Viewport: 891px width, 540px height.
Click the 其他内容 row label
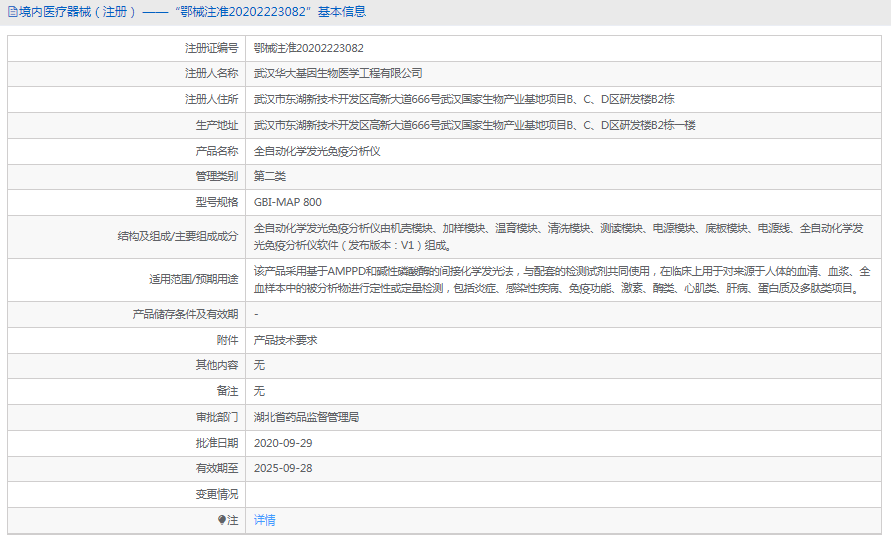(217, 365)
